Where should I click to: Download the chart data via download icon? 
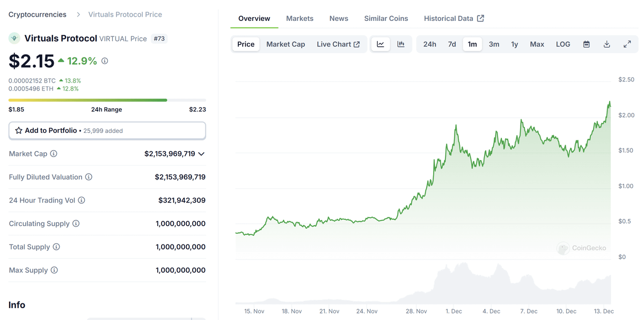click(607, 44)
